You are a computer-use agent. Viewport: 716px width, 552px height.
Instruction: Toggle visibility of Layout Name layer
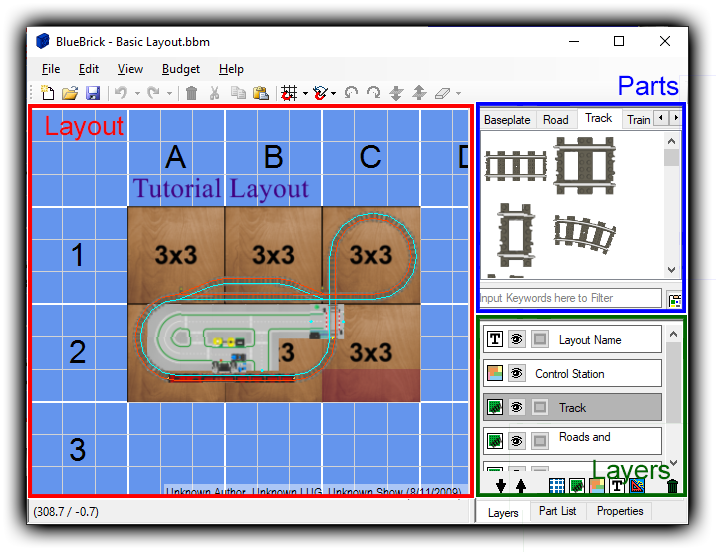516,339
